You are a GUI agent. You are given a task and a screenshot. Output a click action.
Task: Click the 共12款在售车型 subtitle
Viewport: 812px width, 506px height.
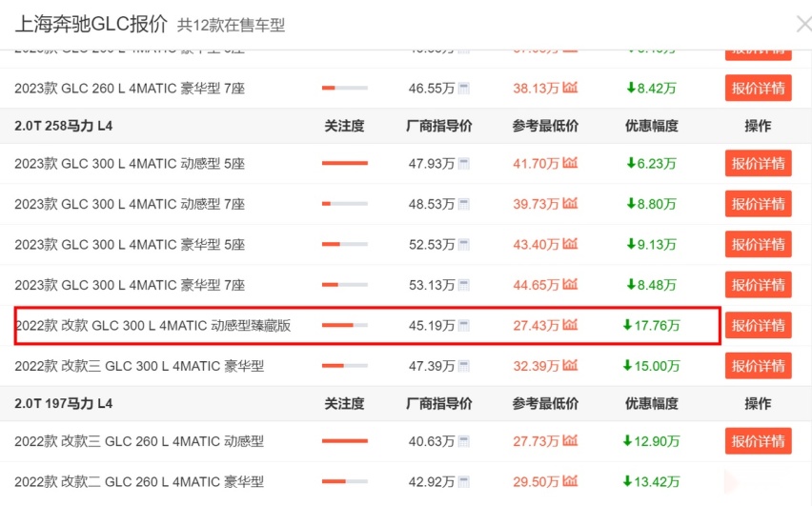tap(231, 26)
